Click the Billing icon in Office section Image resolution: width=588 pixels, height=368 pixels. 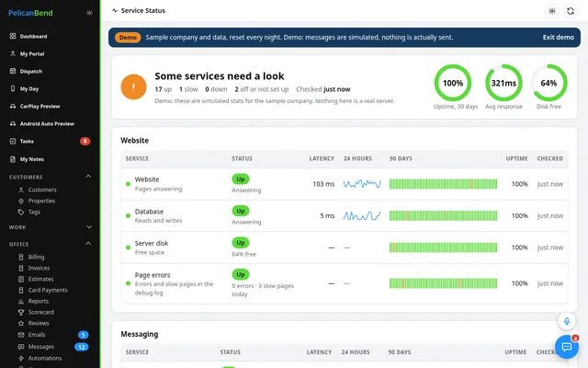[21, 257]
